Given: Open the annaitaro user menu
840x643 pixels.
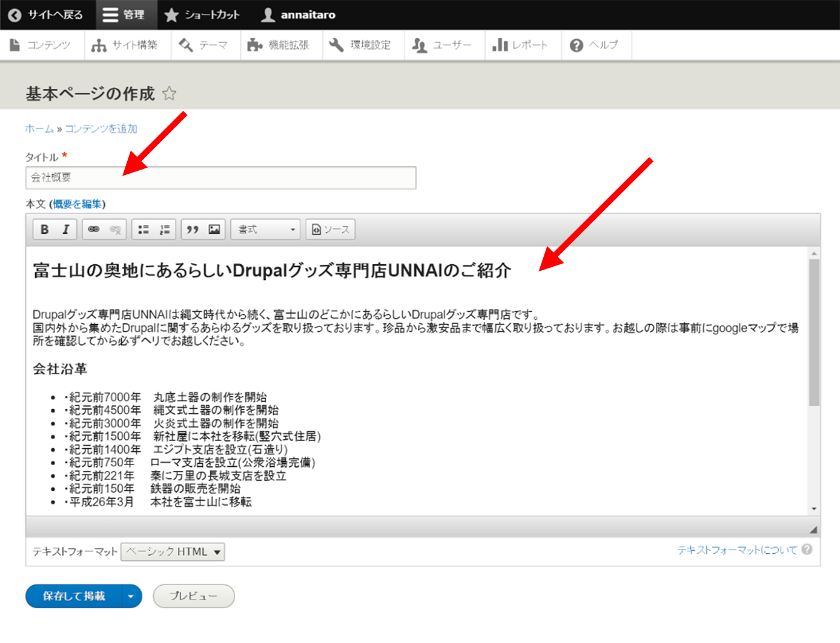Looking at the screenshot, I should tap(299, 15).
